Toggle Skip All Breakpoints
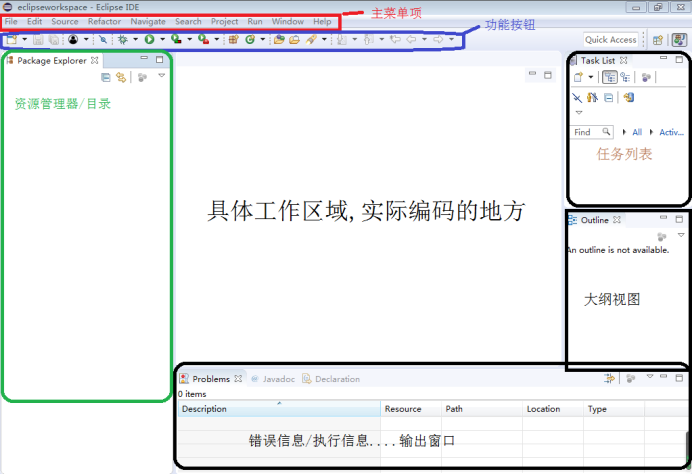Image resolution: width=692 pixels, height=475 pixels. click(103, 40)
